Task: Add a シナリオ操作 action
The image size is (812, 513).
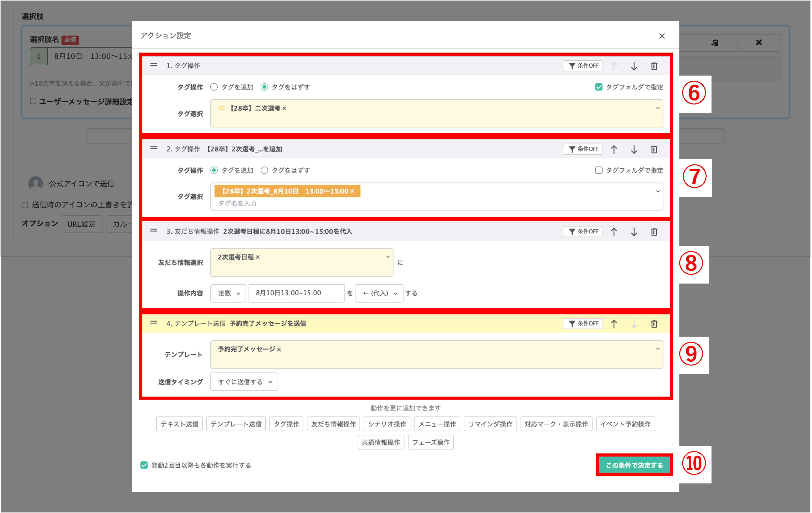Action: (387, 424)
